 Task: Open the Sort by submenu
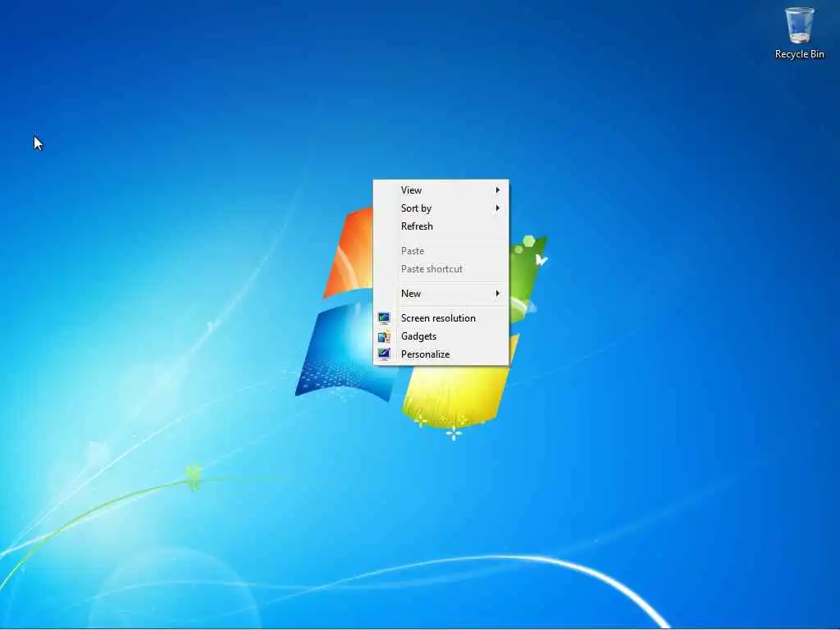(x=441, y=208)
